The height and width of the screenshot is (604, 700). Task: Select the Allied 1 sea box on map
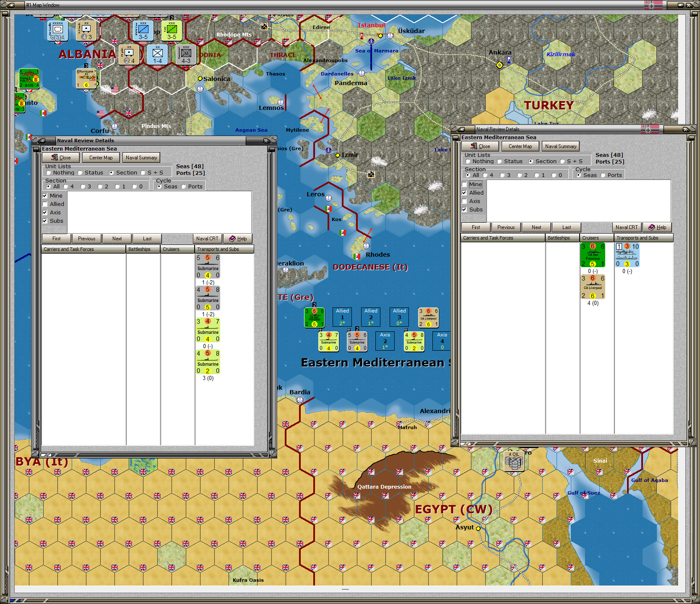pos(342,317)
